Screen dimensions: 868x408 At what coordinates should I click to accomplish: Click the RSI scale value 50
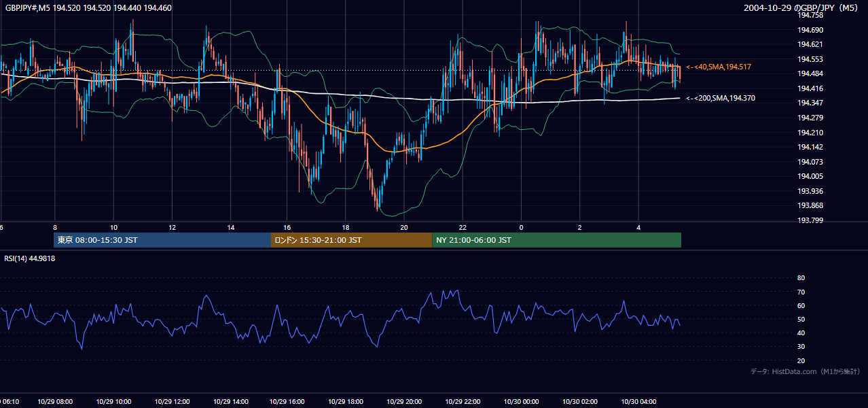click(801, 319)
